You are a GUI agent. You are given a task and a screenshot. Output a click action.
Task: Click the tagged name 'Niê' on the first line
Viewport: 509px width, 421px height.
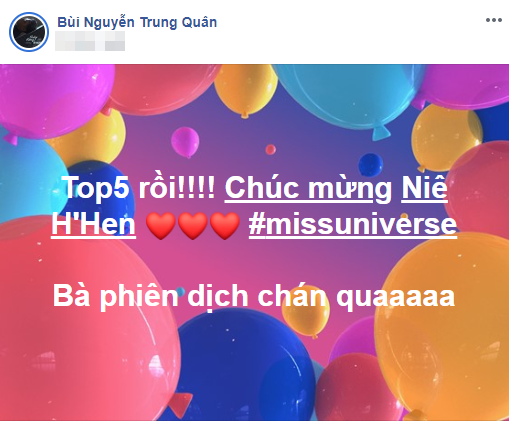click(x=424, y=188)
